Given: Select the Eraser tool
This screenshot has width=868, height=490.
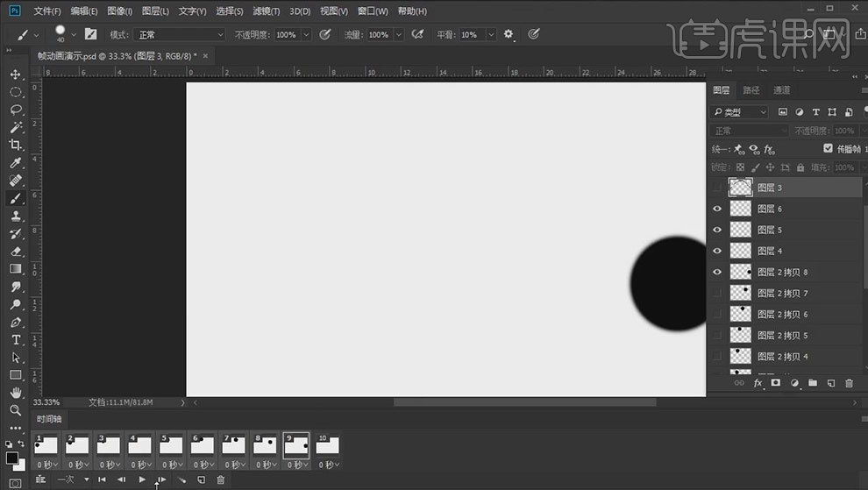Looking at the screenshot, I should click(16, 252).
